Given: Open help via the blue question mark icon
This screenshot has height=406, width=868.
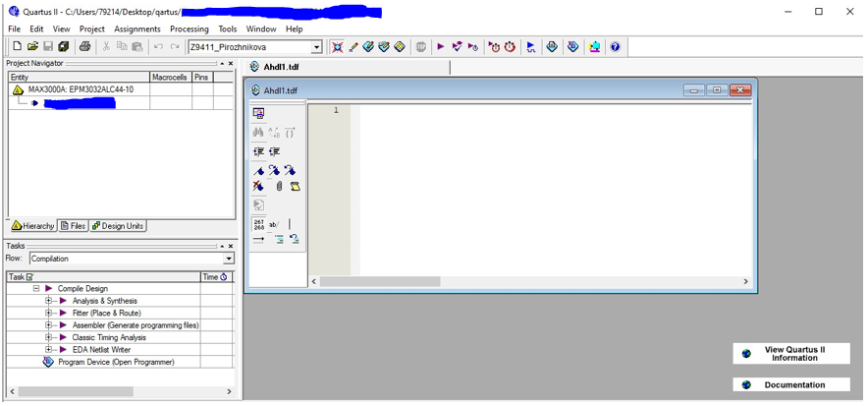Looking at the screenshot, I should (615, 47).
